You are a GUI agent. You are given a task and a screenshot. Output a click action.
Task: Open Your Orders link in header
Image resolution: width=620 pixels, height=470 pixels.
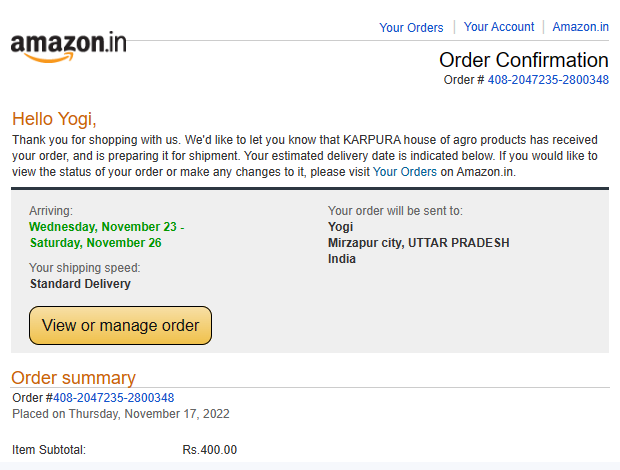[411, 27]
